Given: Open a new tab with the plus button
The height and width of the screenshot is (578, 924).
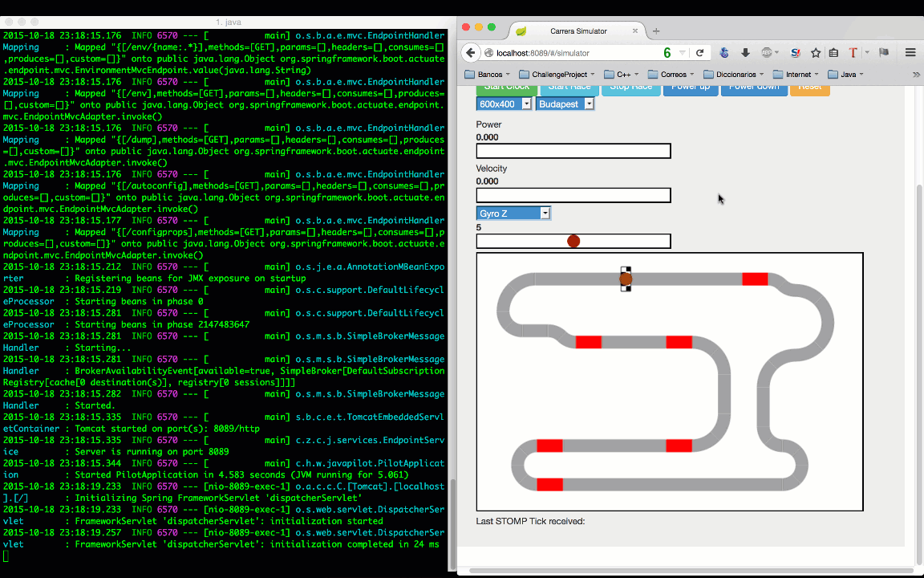Looking at the screenshot, I should (656, 31).
